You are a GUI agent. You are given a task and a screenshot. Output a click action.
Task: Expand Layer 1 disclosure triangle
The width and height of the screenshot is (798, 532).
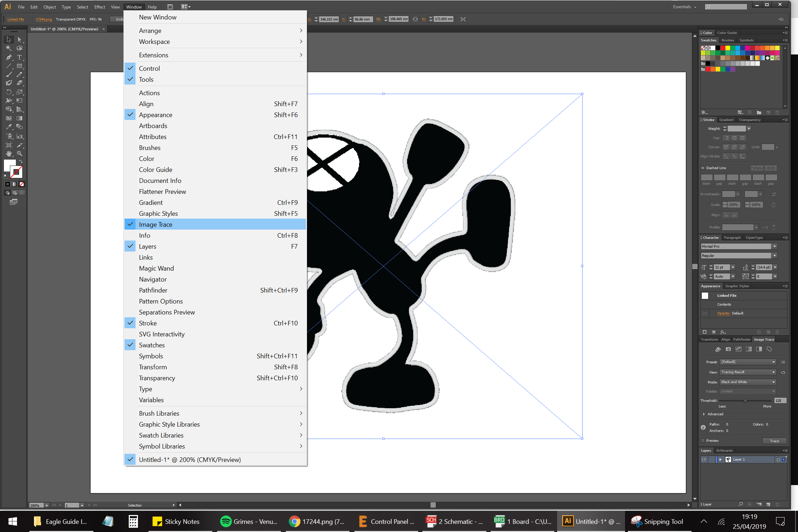click(720, 459)
